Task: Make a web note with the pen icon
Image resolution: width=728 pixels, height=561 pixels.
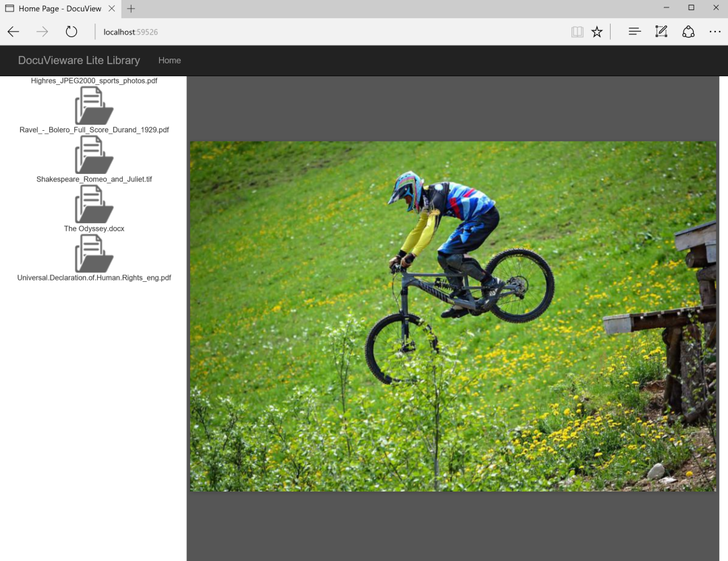Action: [661, 32]
